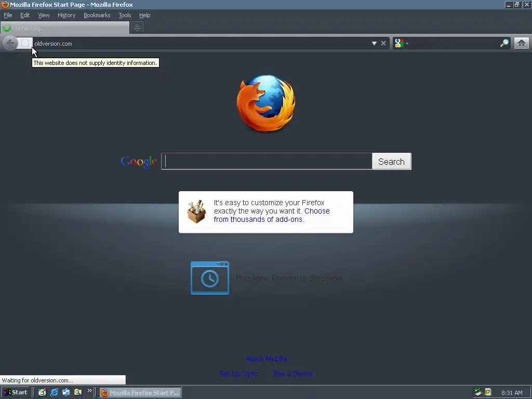Click the magnifier icon in search bar
This screenshot has height=399, width=532.
pyautogui.click(x=504, y=43)
